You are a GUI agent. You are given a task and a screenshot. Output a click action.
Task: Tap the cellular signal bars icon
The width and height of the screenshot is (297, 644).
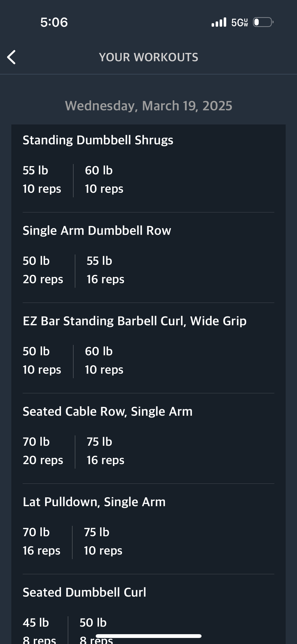[x=219, y=22]
